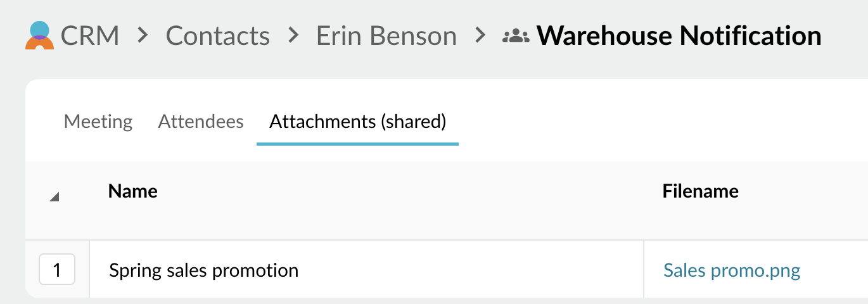Click the CRM app logo icon
Screen dimensions: 868x304
click(39, 35)
